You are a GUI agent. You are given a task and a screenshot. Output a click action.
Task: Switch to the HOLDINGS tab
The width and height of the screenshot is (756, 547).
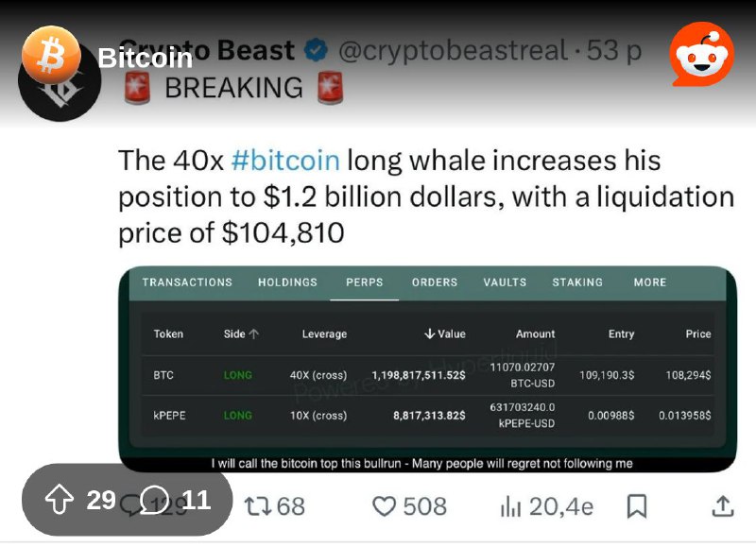pos(288,282)
